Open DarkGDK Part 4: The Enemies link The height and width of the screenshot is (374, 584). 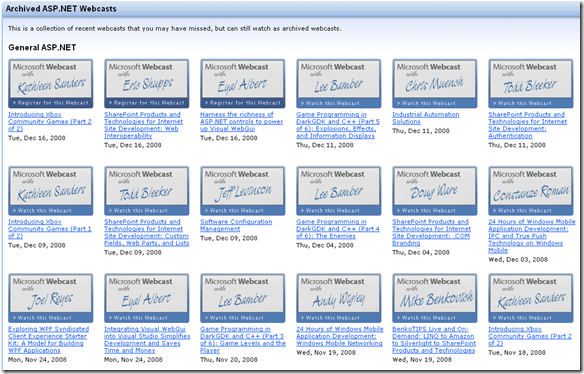click(338, 229)
